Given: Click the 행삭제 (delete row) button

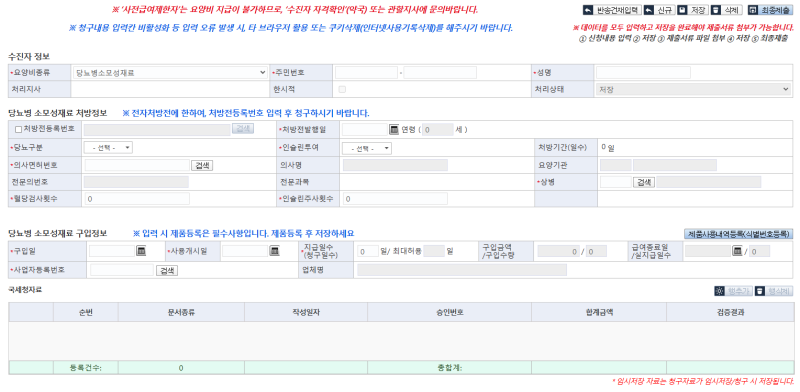Looking at the screenshot, I should [x=773, y=291].
